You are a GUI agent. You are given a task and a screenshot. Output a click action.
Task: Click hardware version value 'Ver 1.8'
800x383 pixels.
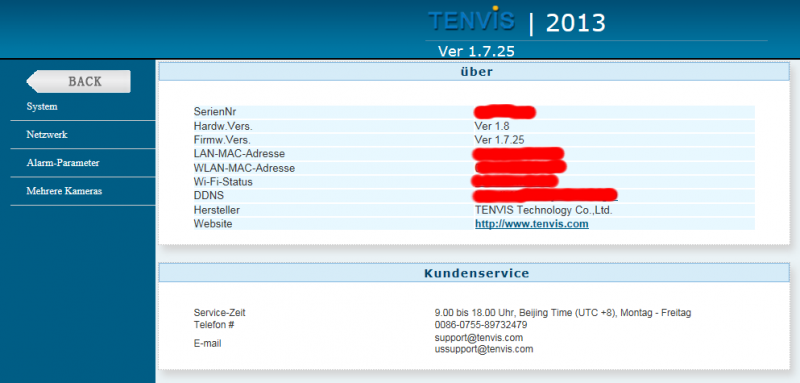coord(492,126)
